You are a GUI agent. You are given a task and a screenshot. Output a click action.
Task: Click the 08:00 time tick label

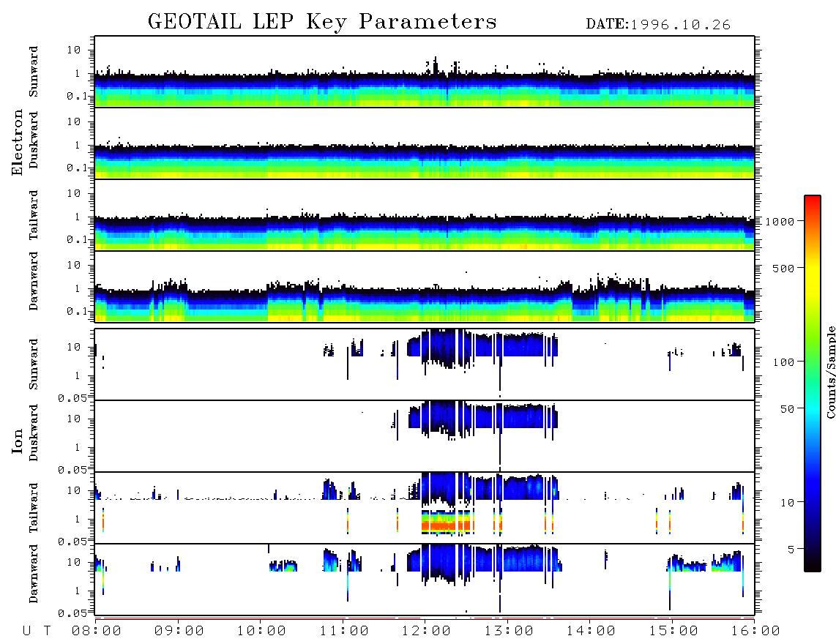[x=97, y=631]
